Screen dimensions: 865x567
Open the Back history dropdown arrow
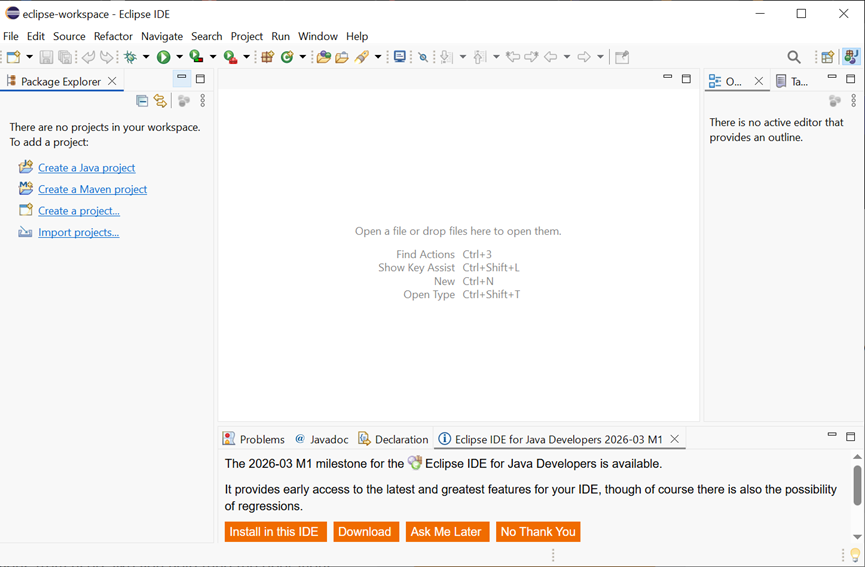coord(567,57)
